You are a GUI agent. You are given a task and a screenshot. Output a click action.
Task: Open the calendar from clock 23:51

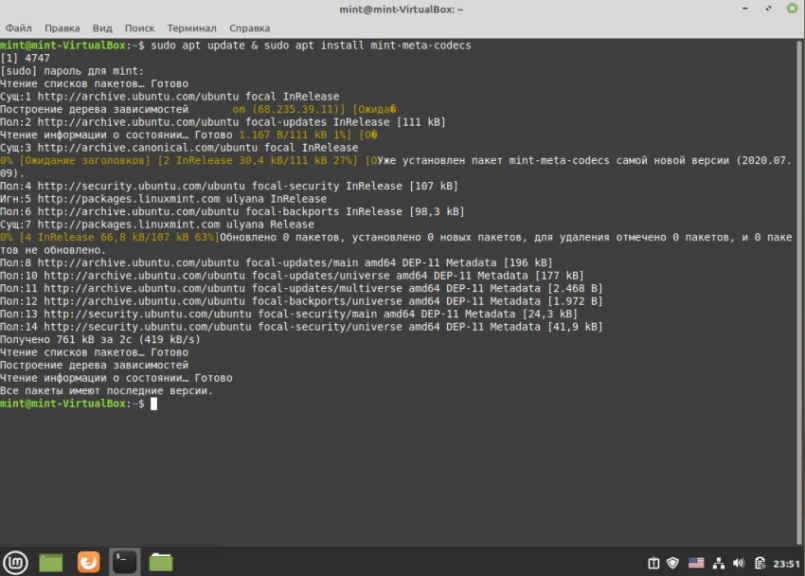pos(787,564)
